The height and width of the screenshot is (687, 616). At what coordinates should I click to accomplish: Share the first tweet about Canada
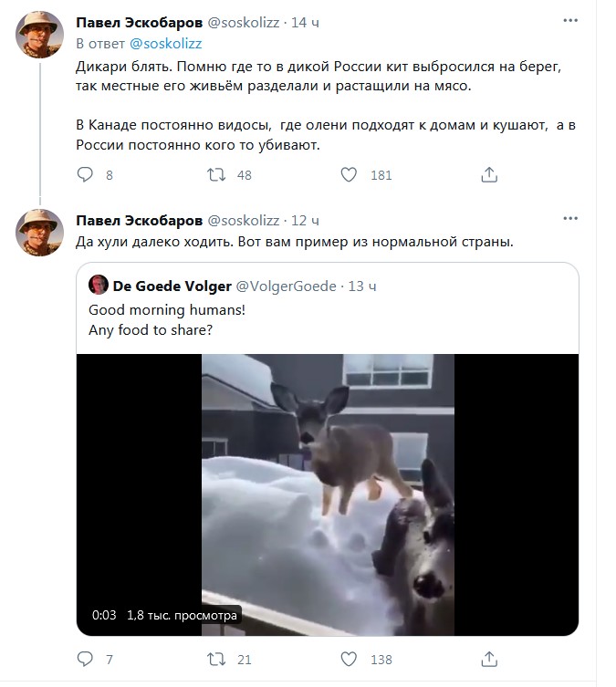(489, 174)
